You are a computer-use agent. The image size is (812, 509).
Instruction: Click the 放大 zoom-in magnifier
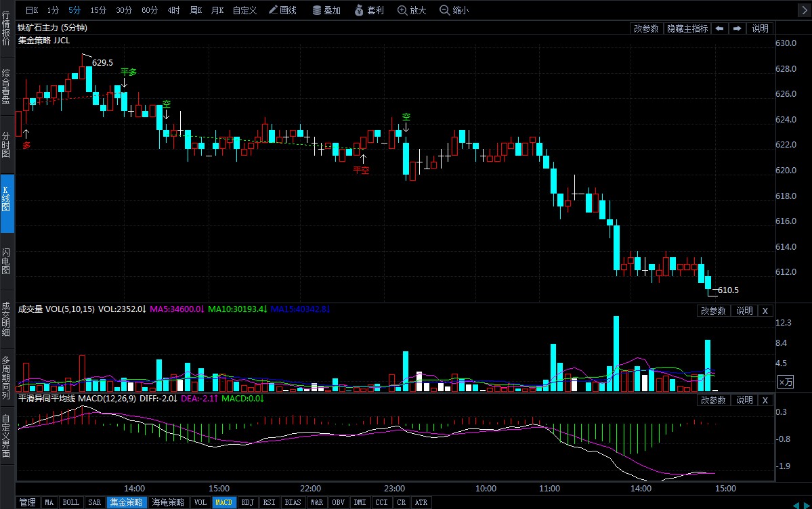tap(412, 10)
